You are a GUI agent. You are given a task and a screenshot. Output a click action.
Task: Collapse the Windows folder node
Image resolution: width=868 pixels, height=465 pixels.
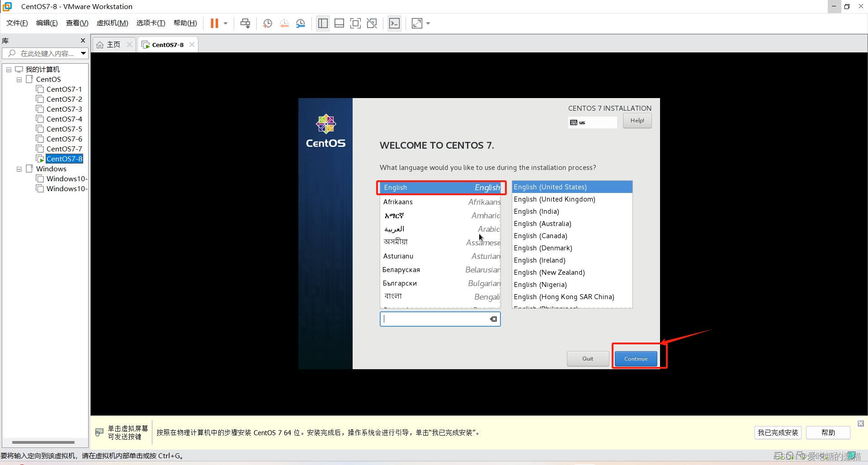click(x=19, y=169)
